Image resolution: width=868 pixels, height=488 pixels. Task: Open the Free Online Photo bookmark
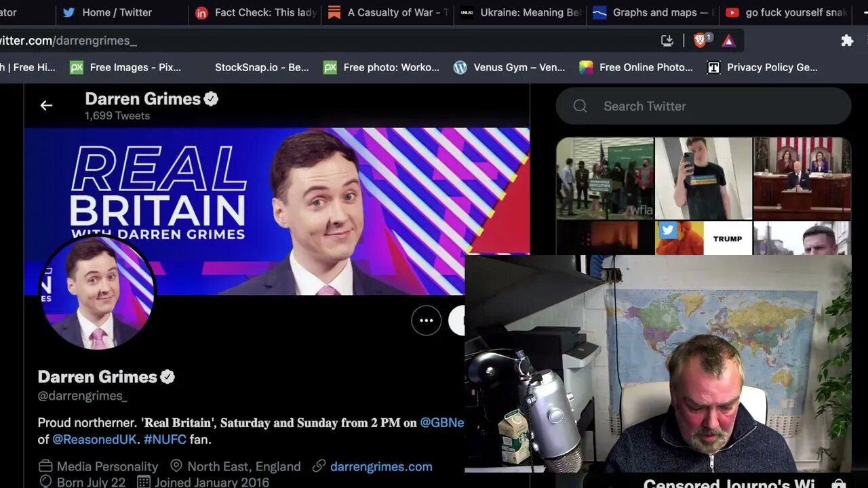pyautogui.click(x=636, y=67)
